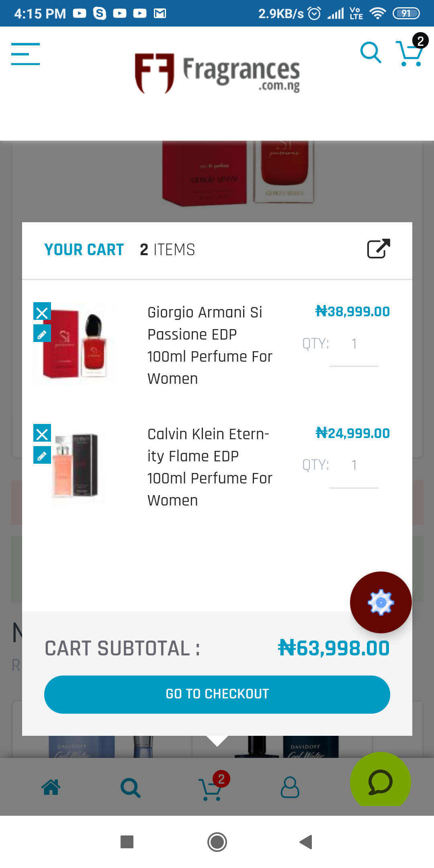Tap GO TO CHECKOUT button
Image resolution: width=434 pixels, height=868 pixels.
click(217, 694)
